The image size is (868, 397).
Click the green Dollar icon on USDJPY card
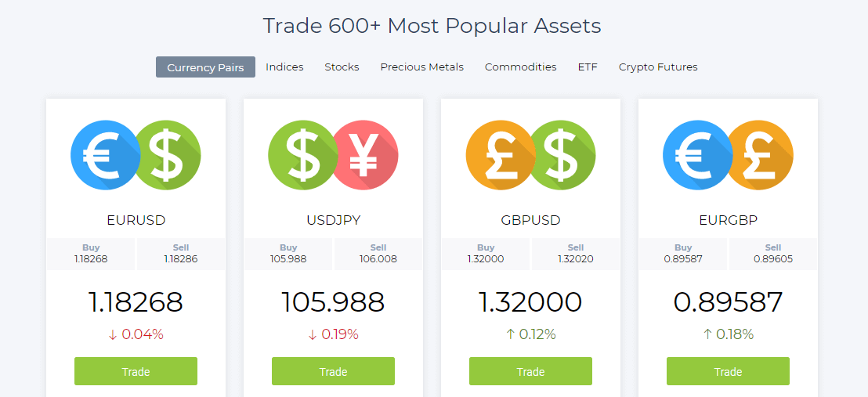302,155
